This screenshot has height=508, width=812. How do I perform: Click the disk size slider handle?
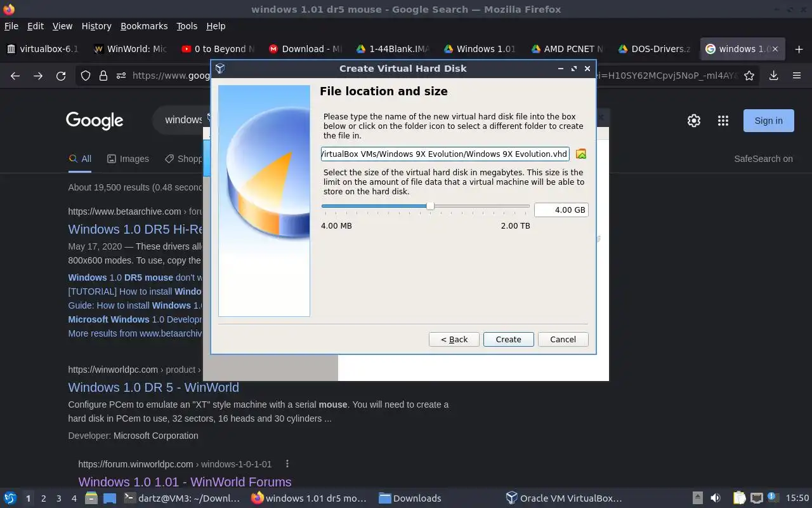(x=430, y=206)
